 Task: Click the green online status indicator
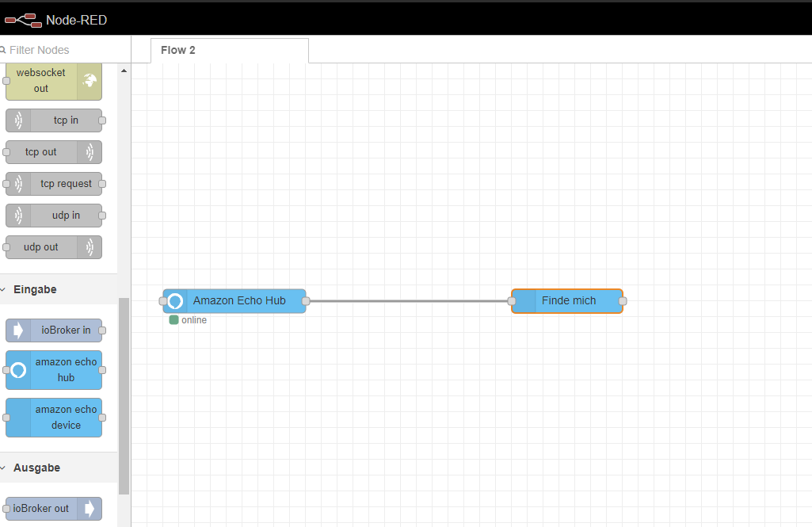[174, 319]
